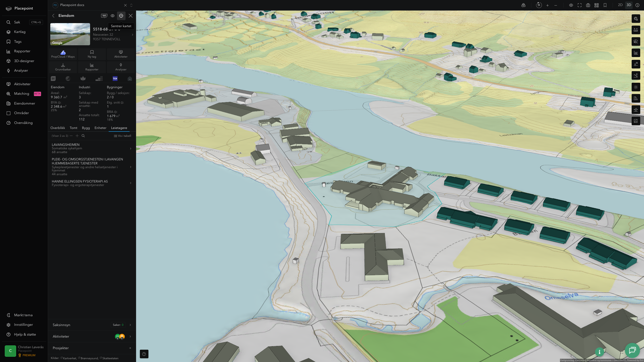Open the sun and daylight tool

pos(636,87)
